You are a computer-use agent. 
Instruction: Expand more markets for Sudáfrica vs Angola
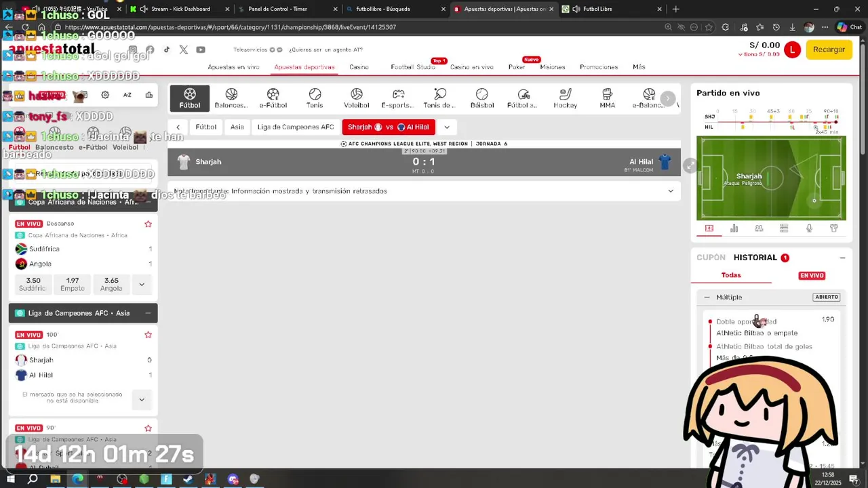click(141, 284)
